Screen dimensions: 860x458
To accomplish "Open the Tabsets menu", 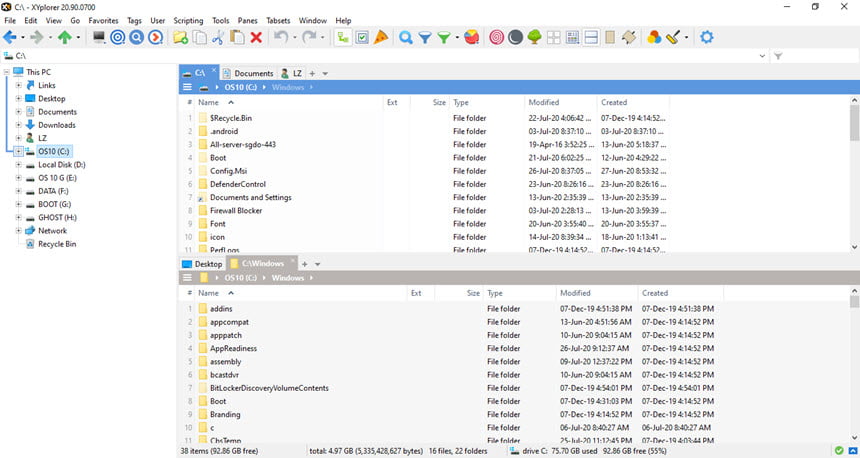I will click(278, 20).
